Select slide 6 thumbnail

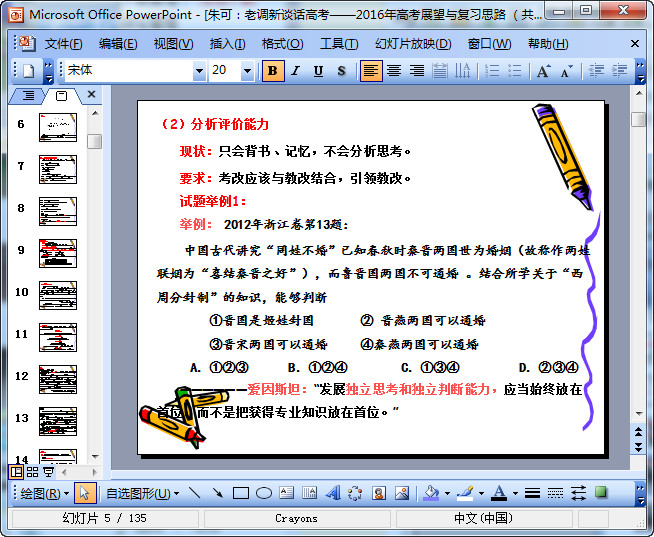[x=58, y=127]
